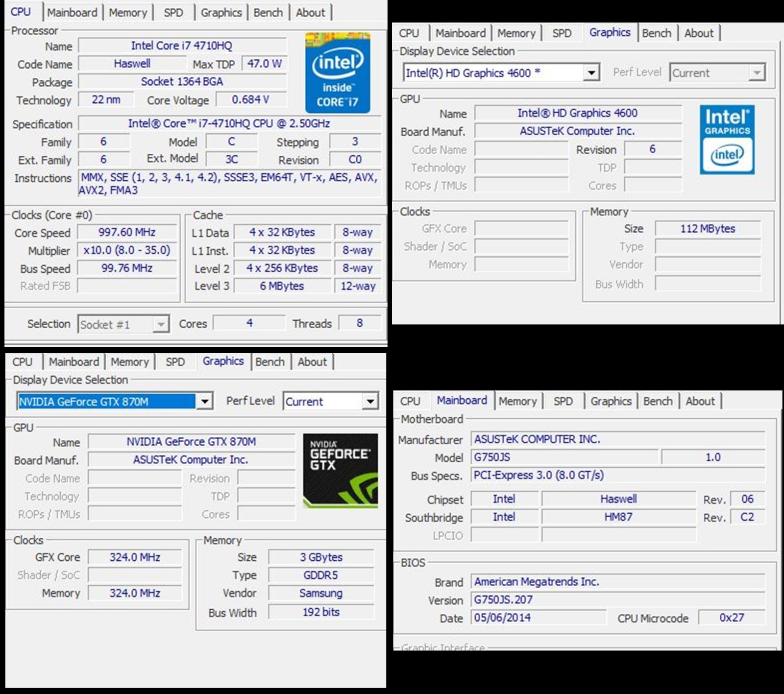Select SPD tab in the processor window
Screen dimensions: 784x694
pyautogui.click(x=173, y=13)
